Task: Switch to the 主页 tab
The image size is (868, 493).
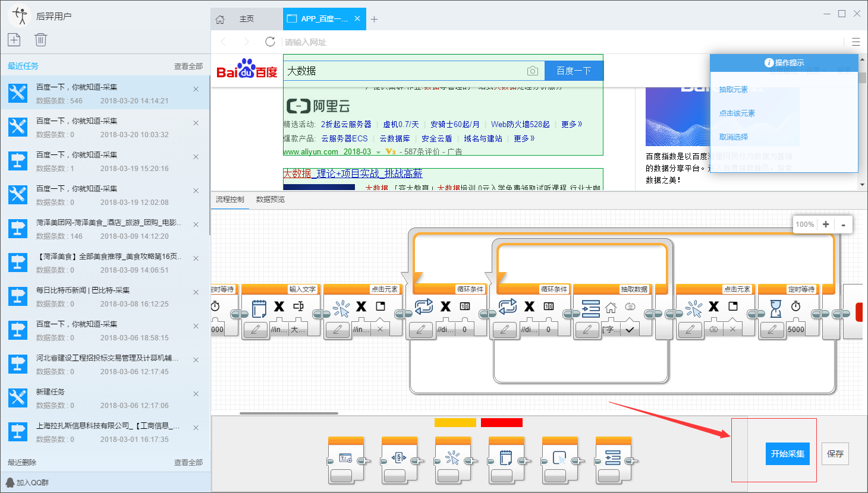Action: [246, 19]
